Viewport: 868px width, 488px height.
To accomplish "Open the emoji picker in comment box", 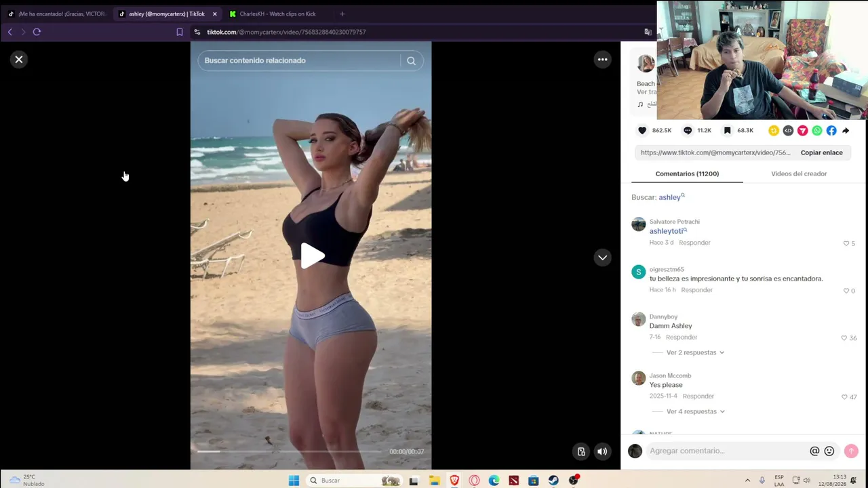I will [x=829, y=451].
